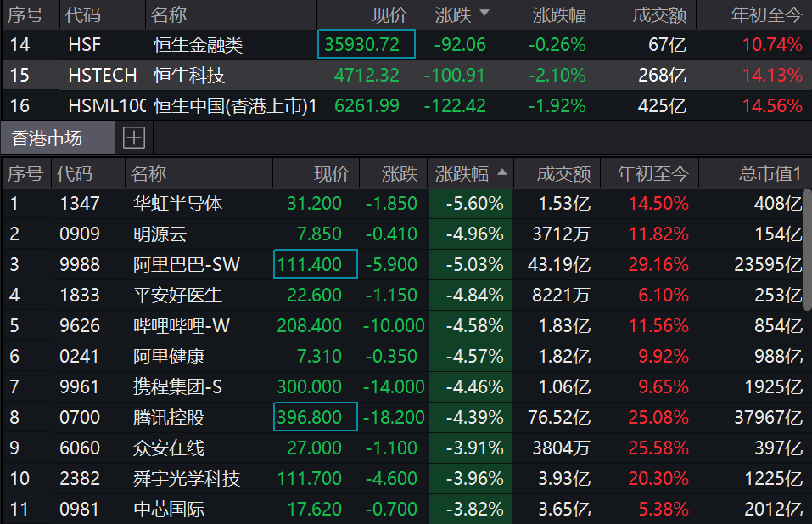Switch to the 香港市场 tab
Screen dimensions: 812x524
(x=58, y=138)
